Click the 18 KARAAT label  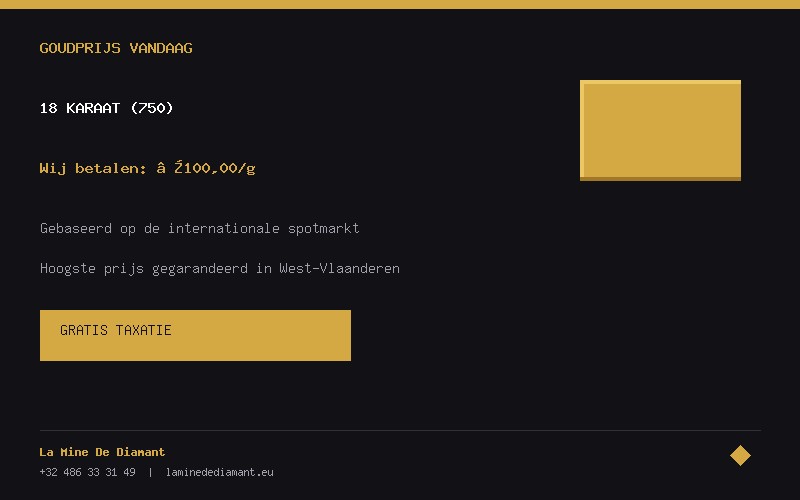click(x=80, y=108)
